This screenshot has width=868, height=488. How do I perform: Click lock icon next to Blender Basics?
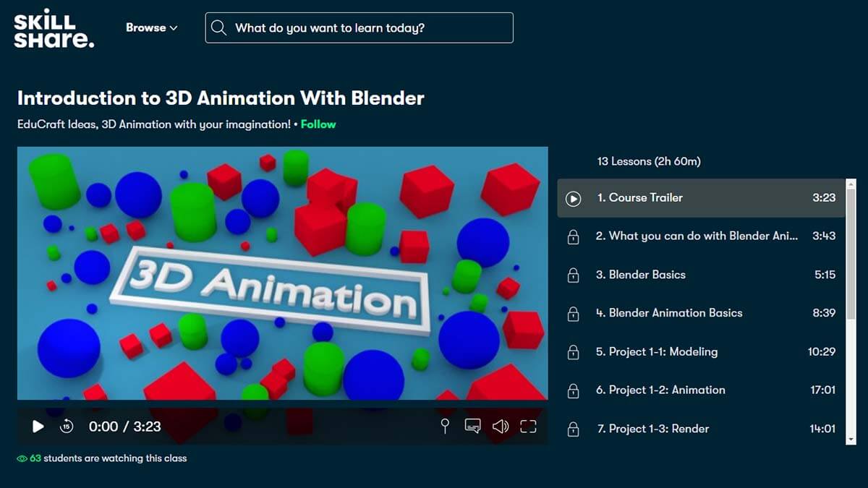click(x=573, y=275)
